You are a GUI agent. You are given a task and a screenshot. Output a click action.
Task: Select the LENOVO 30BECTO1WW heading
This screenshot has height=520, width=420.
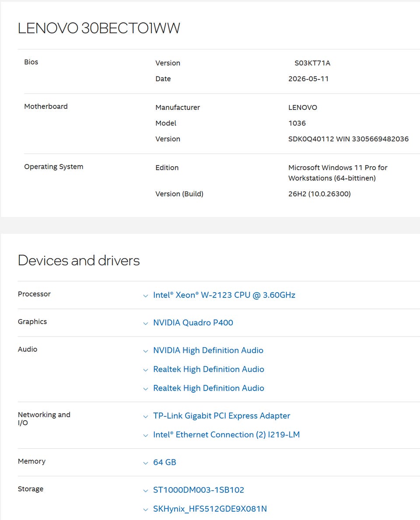point(99,28)
